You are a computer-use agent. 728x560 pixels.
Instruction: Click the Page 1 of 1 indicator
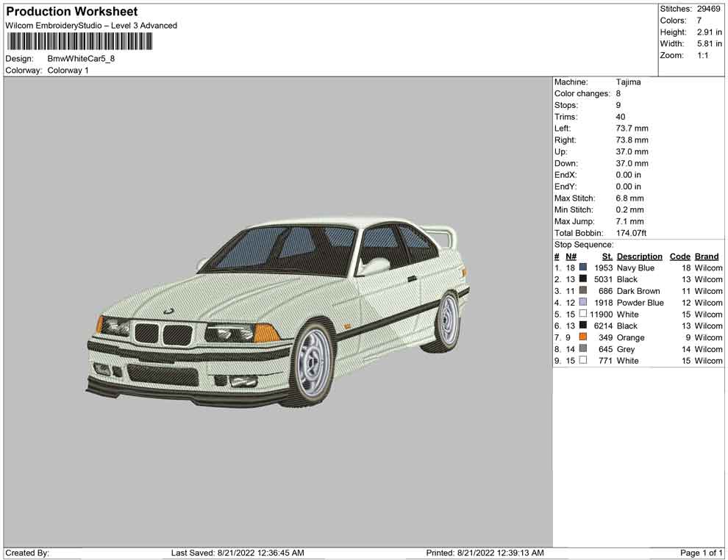coord(701,553)
